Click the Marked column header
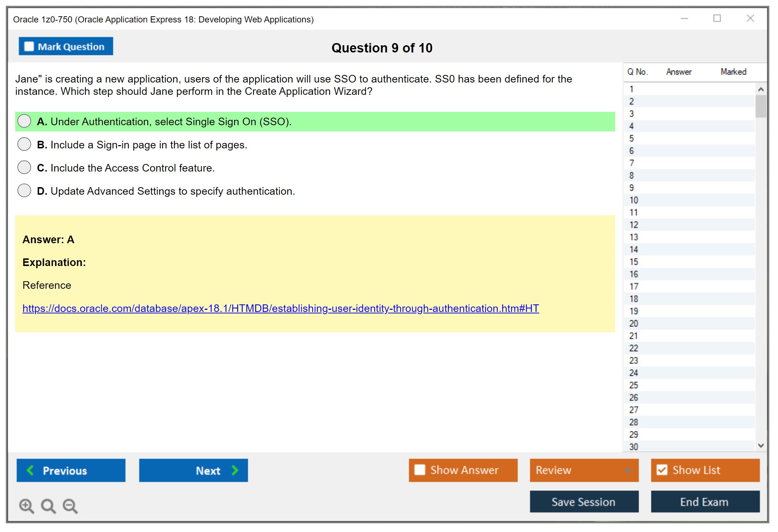This screenshot has width=778, height=532. tap(733, 72)
